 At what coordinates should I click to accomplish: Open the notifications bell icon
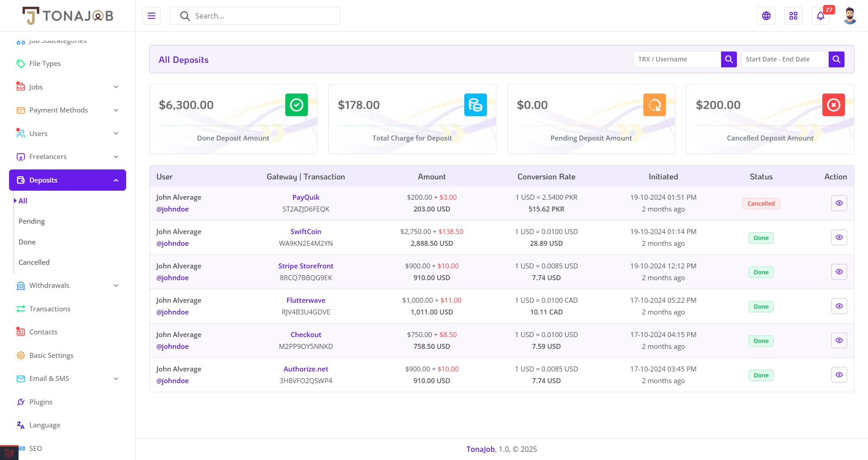pos(821,16)
